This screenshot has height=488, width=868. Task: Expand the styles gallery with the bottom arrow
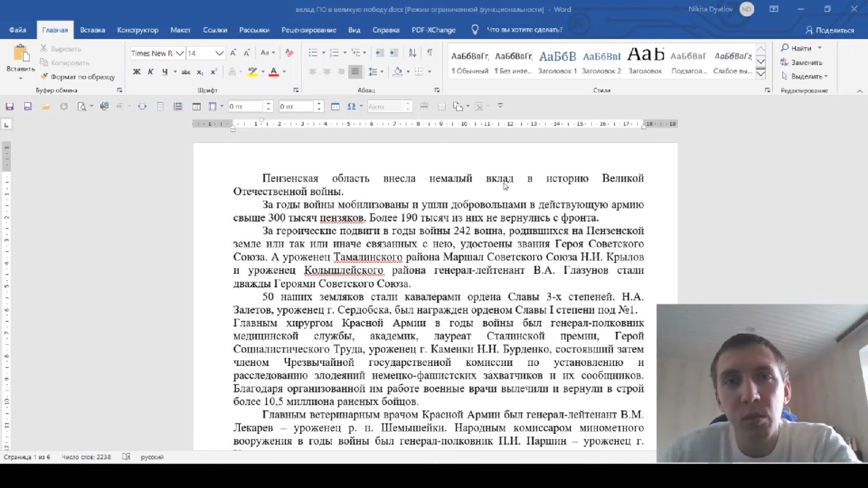761,73
